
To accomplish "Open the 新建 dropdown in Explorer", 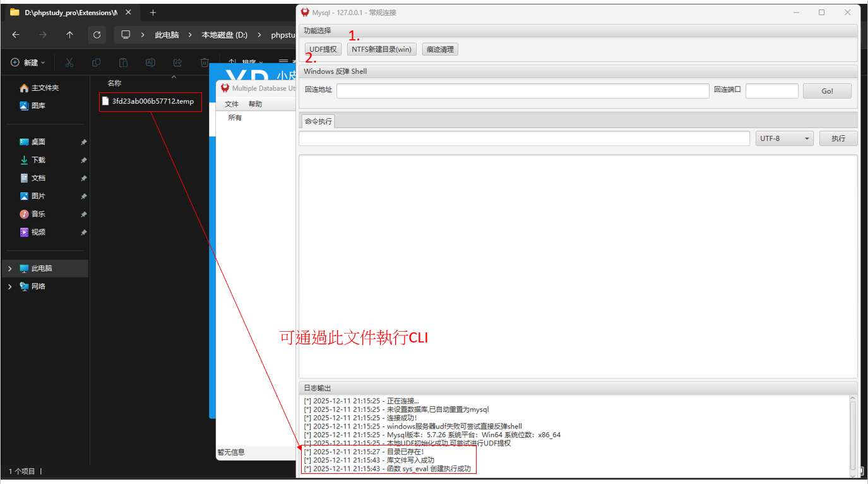I will coord(28,63).
